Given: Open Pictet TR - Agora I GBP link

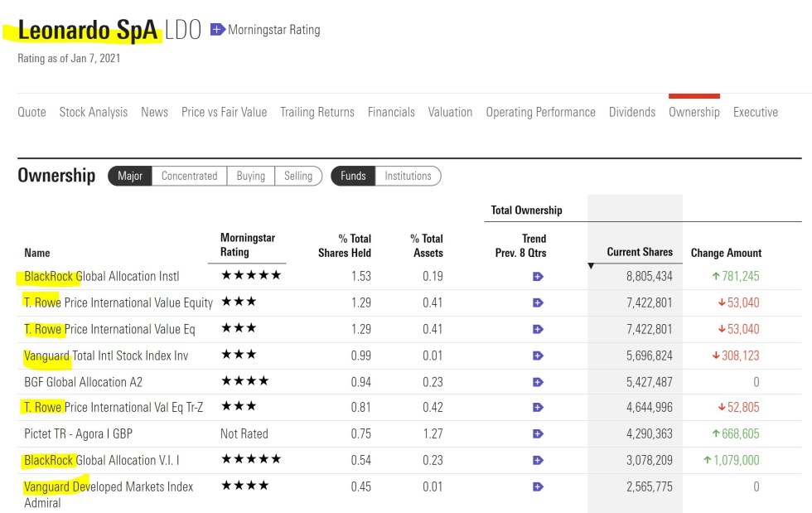Looking at the screenshot, I should (78, 433).
